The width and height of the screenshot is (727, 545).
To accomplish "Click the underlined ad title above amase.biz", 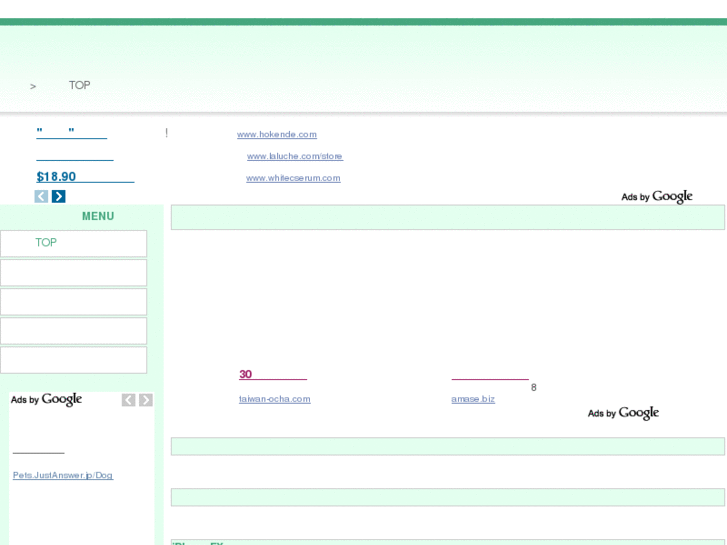I will 489,376.
